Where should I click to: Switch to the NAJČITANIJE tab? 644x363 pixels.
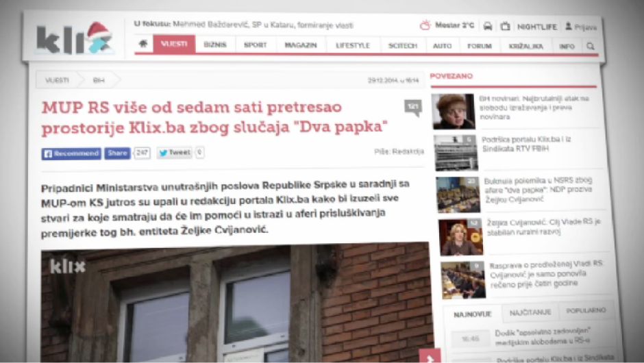click(x=530, y=313)
